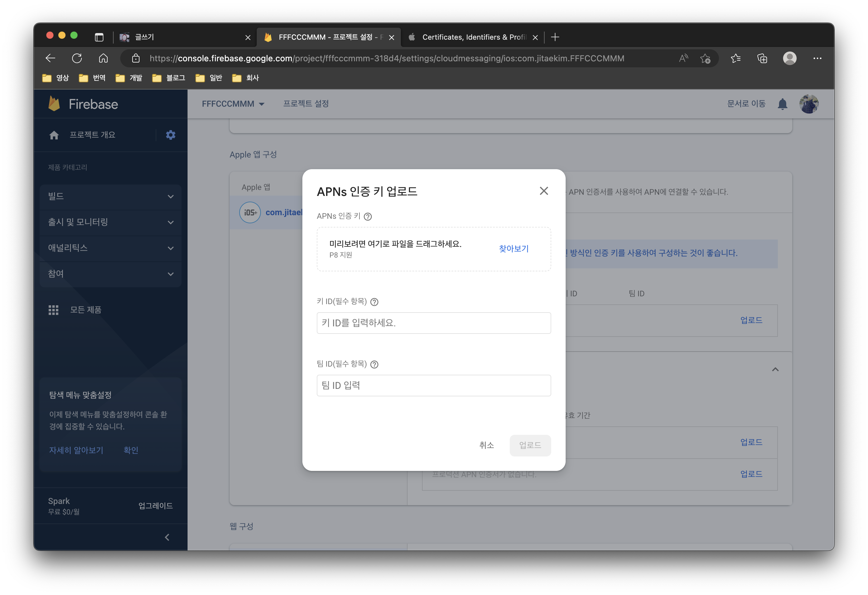Open the FFFCCCMMM project dropdown

tap(233, 104)
